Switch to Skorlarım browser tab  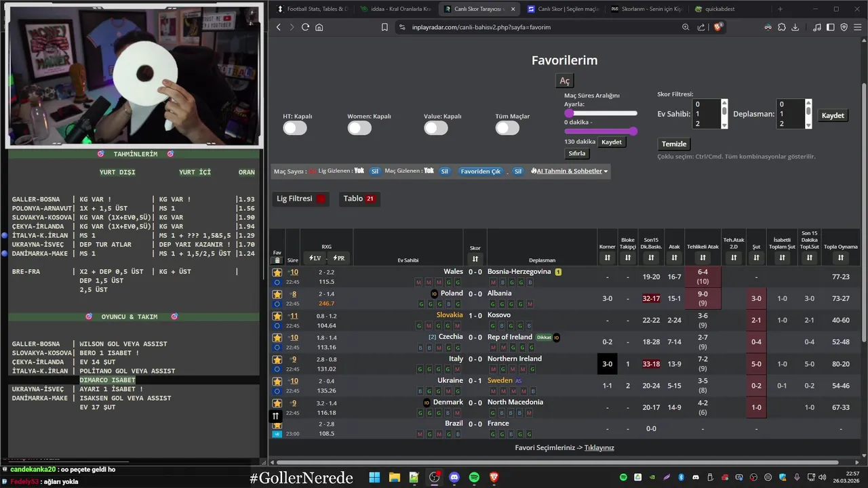tap(646, 9)
